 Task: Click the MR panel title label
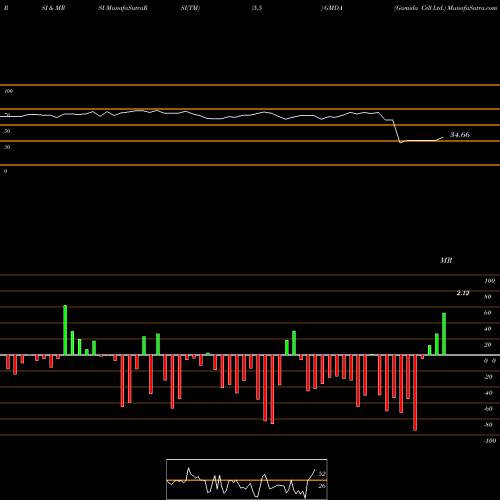tap(446, 260)
